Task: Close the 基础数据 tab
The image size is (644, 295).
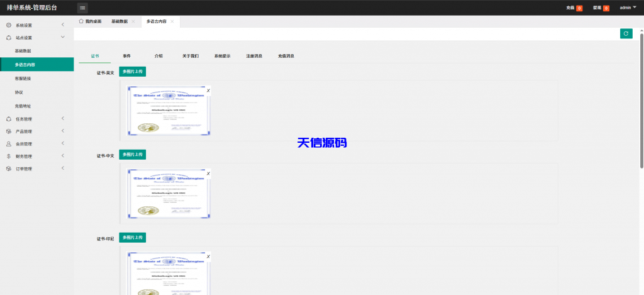Action: point(133,21)
